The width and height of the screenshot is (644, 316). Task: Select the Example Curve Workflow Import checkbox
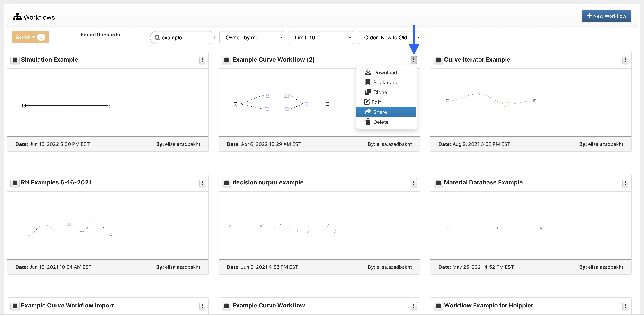point(15,306)
